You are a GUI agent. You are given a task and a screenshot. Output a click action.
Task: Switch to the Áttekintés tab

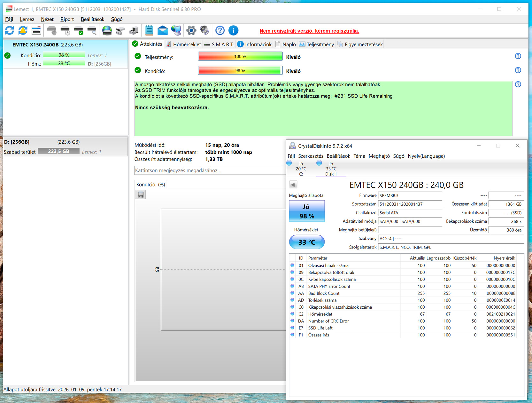coord(147,44)
